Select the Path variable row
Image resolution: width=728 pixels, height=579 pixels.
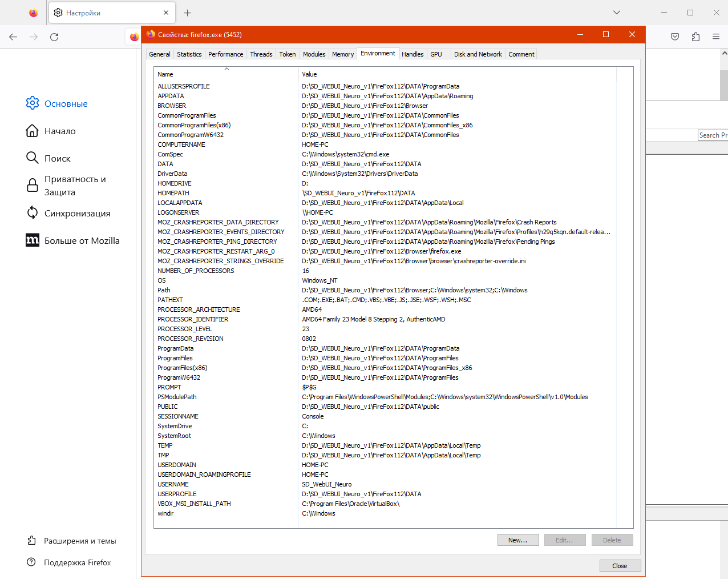pyautogui.click(x=385, y=290)
